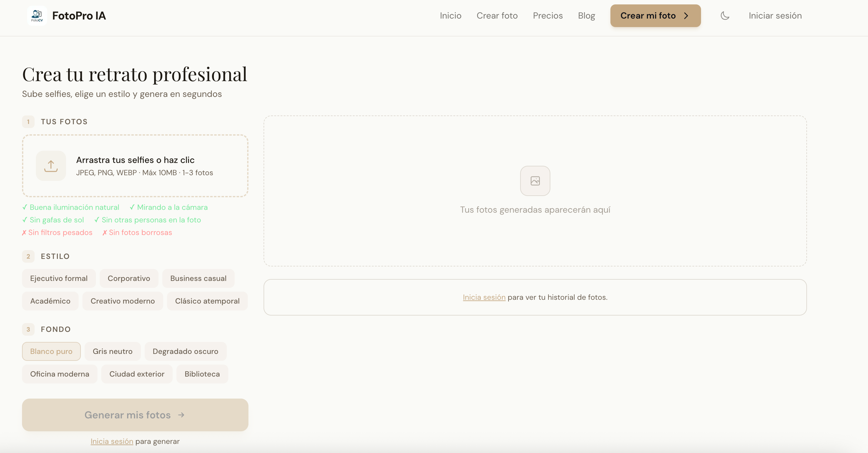Click the subtitle 'Sube selfies, elige un estilo'
Screen dimensions: 868x453
click(76, 94)
